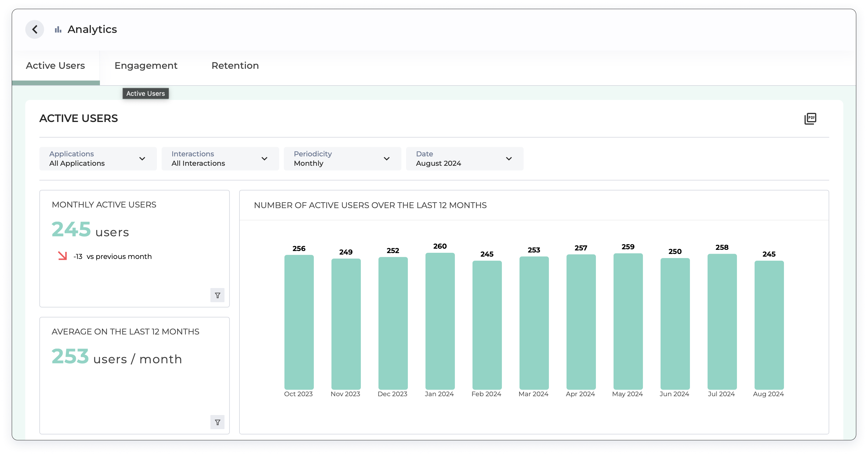Click the Aug 2024 axis label

click(768, 394)
